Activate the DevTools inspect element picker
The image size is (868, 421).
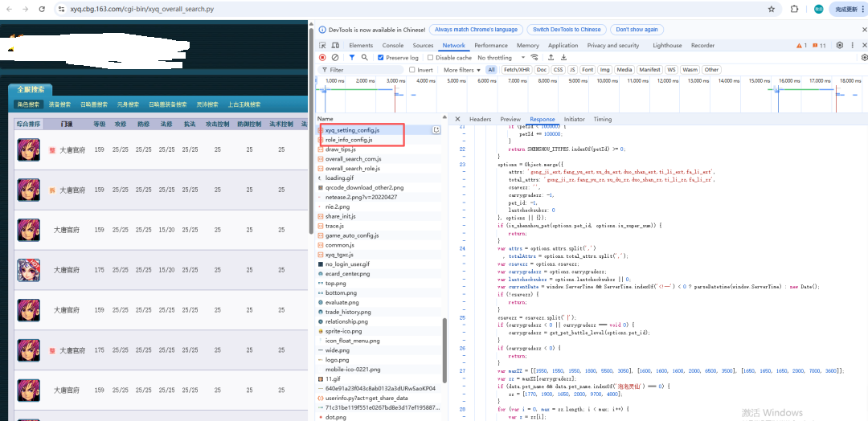tap(322, 45)
